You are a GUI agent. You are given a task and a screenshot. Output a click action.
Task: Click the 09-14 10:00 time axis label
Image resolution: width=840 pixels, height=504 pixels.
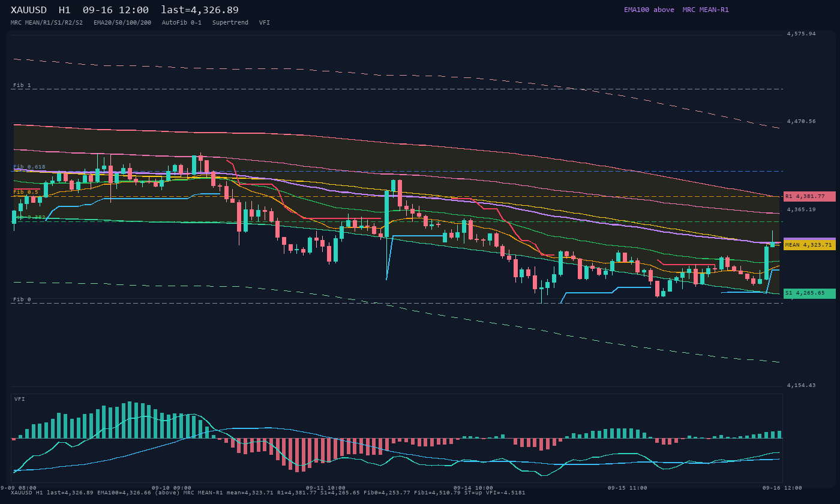tap(473, 488)
